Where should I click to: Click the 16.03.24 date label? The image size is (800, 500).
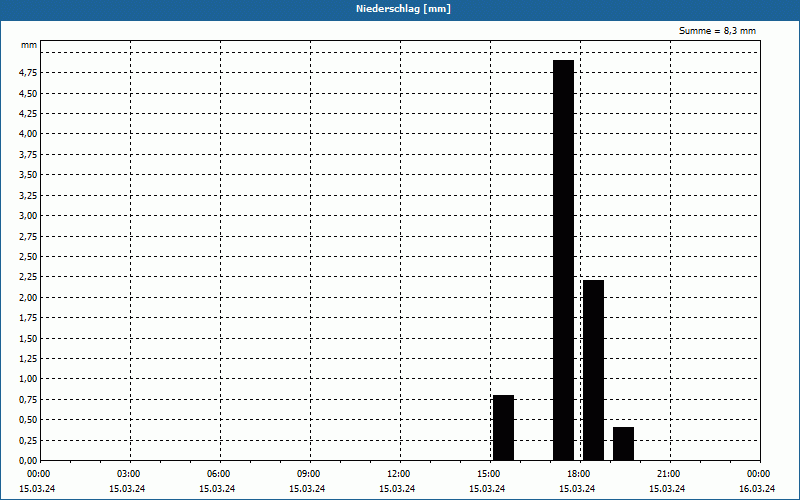point(757,489)
